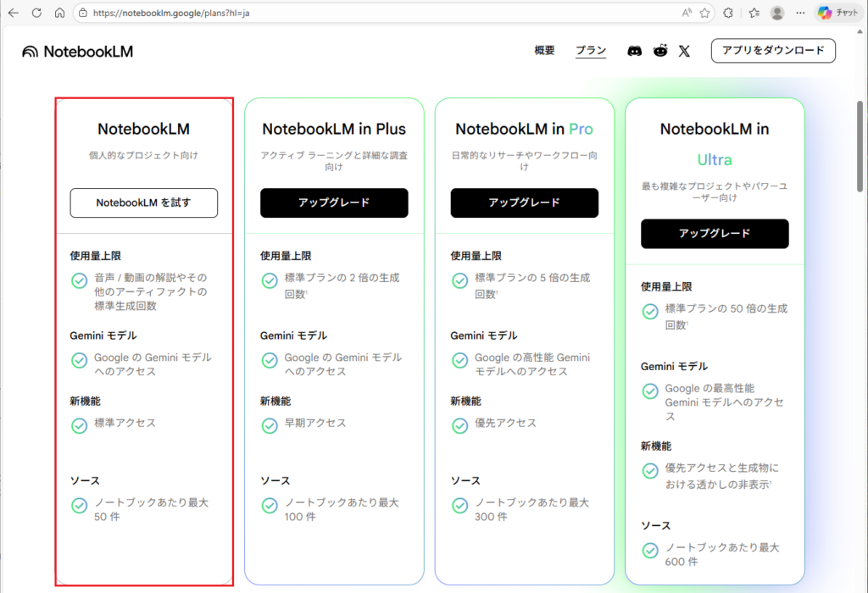Go to browser home page icon
Screen dimensions: 868x593
59,13
